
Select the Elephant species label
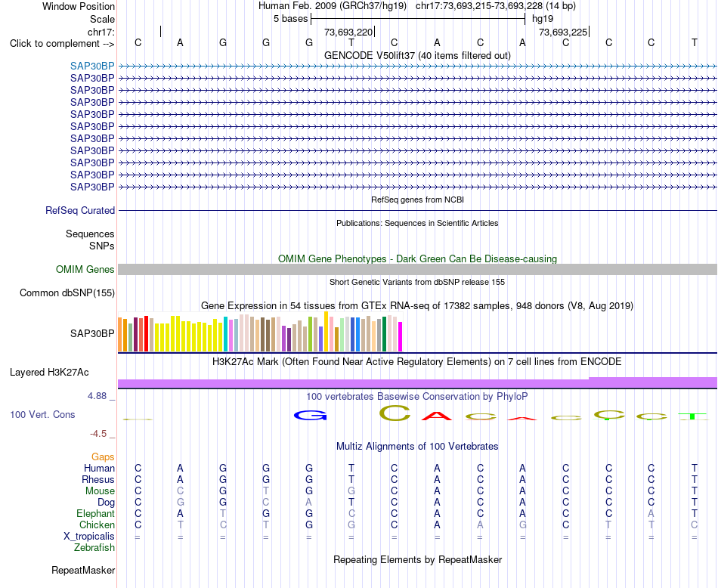click(95, 513)
